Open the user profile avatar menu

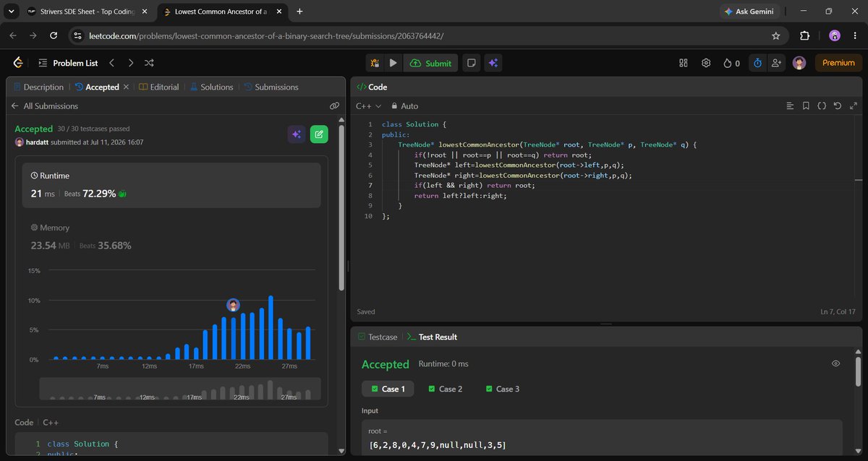coord(799,63)
